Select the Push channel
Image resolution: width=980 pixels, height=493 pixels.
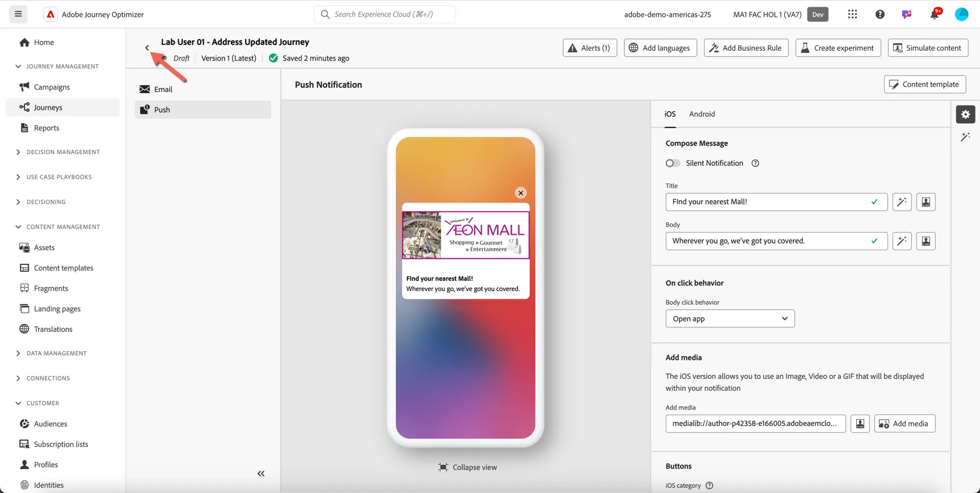pyautogui.click(x=203, y=109)
